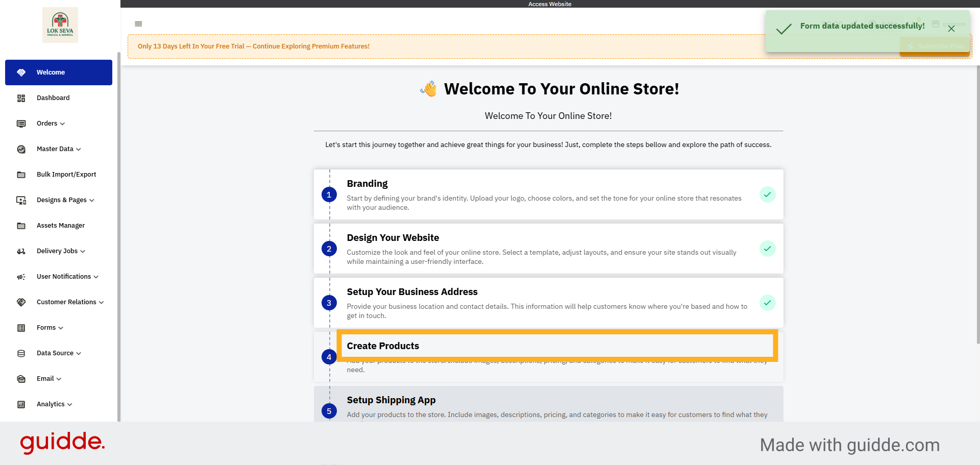Image resolution: width=980 pixels, height=465 pixels.
Task: Click the green checkmark on Branding step
Action: click(x=768, y=194)
